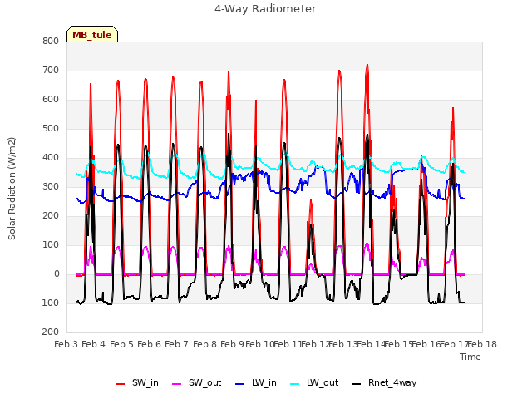The width and height of the screenshot is (532, 399).
Task: Click the 700 y-axis tick label
Action: tap(51, 70)
